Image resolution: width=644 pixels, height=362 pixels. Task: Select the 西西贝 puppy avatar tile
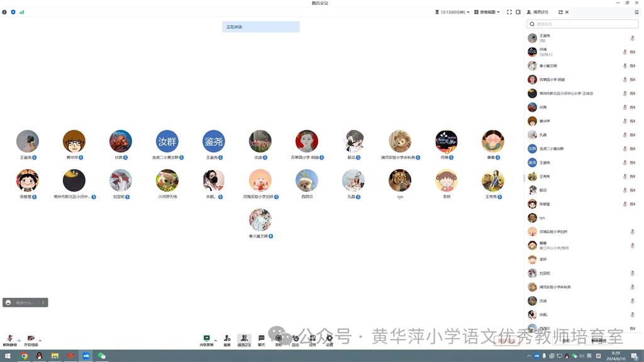307,180
